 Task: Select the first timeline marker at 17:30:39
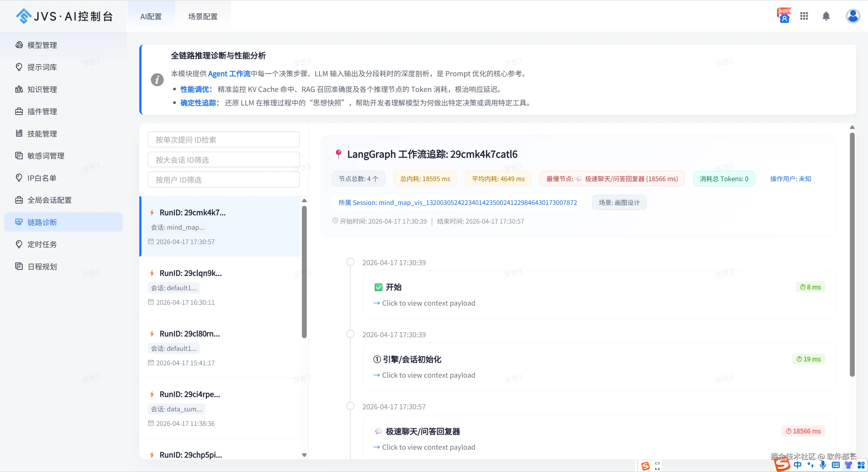(350, 262)
